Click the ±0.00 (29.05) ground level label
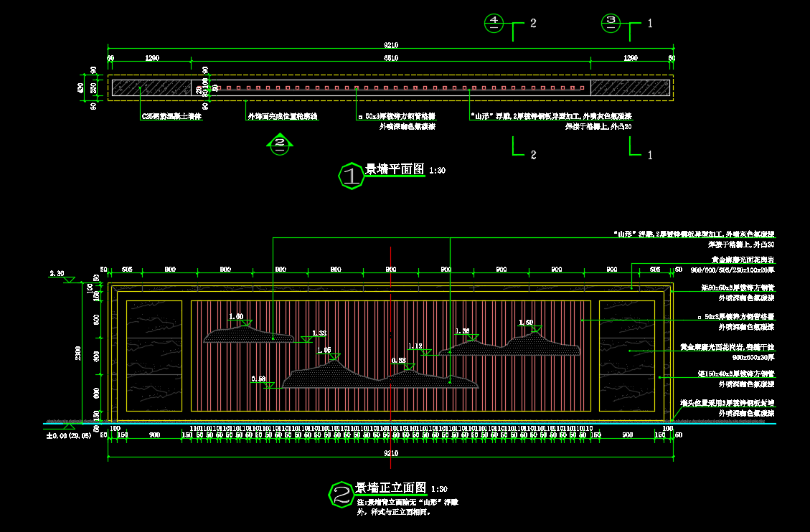810x532 pixels. (x=69, y=436)
